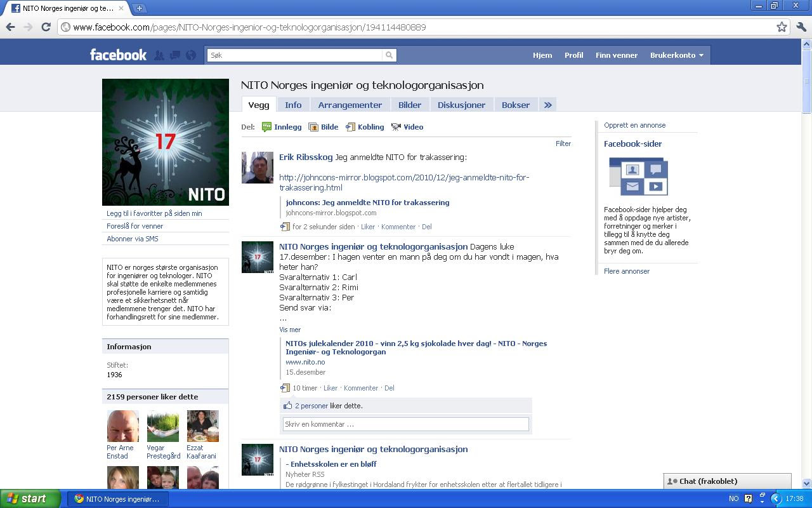The height and width of the screenshot is (508, 812).
Task: Click link icon beside 'for 2 sekunder siden'
Action: tap(285, 226)
